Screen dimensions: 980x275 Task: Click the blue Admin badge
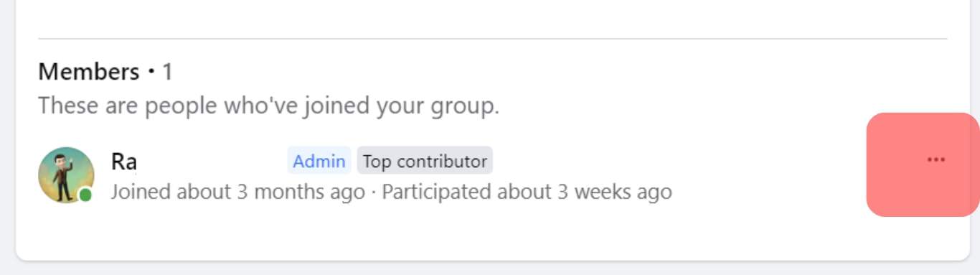(x=319, y=161)
